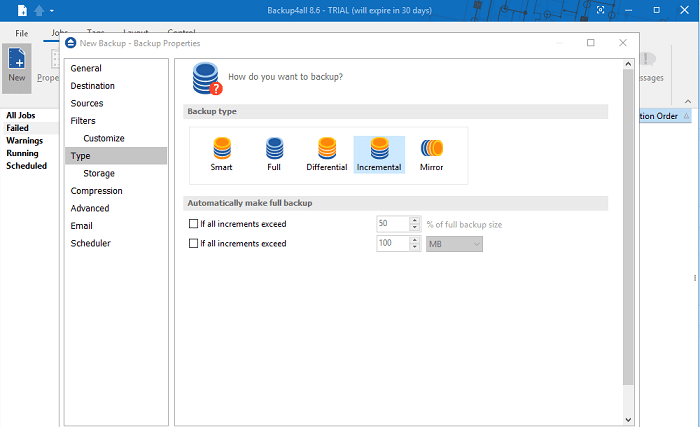Open the Destination settings page
700x427 pixels.
(92, 86)
